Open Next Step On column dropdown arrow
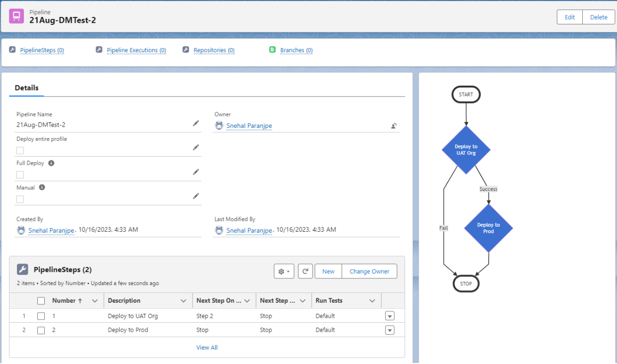617x364 pixels. pyautogui.click(x=247, y=301)
